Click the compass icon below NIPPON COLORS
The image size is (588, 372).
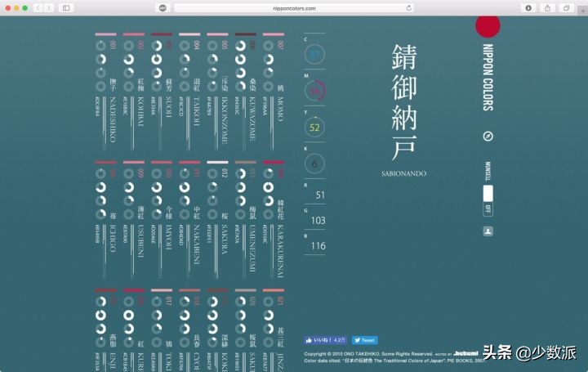click(488, 136)
